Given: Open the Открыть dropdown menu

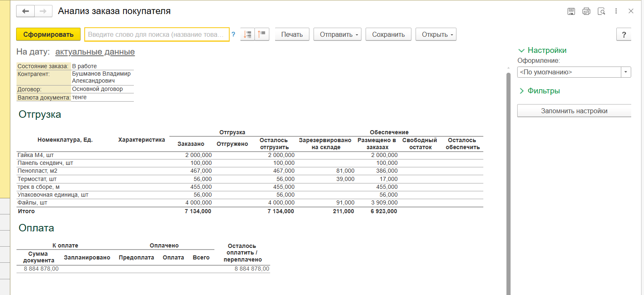Looking at the screenshot, I should click(436, 35).
